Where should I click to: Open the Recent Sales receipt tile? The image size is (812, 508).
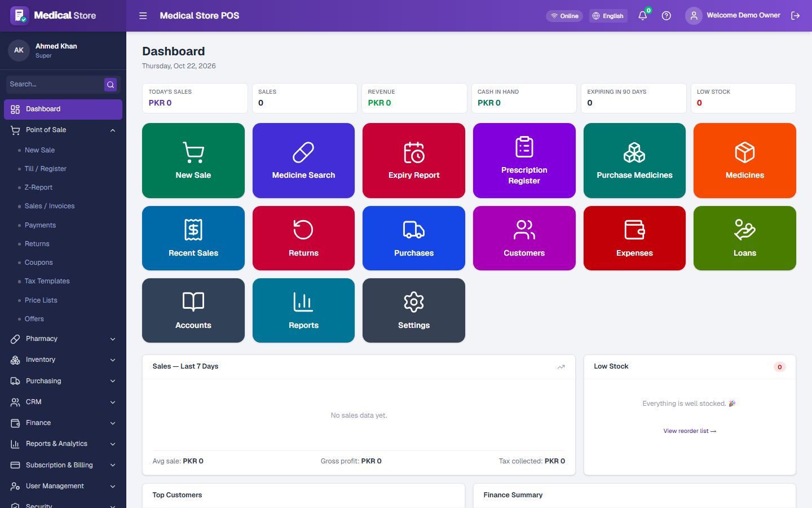tap(193, 238)
